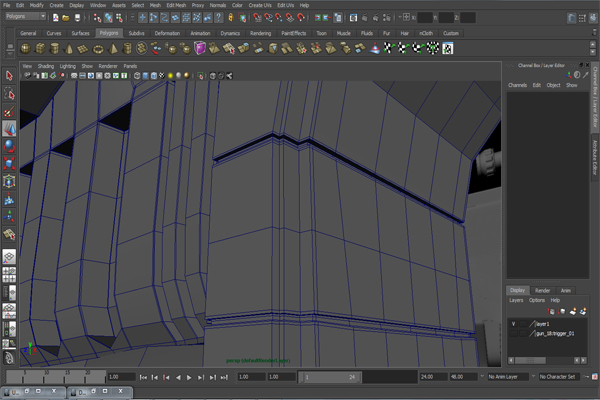Activate the Scale tool in toolbox
The height and width of the screenshot is (400, 600).
(x=9, y=163)
